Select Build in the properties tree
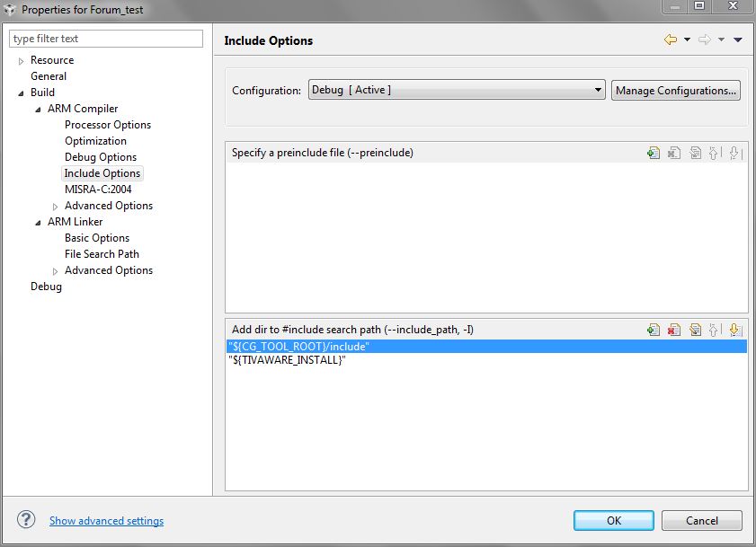The width and height of the screenshot is (756, 547). pyautogui.click(x=42, y=92)
